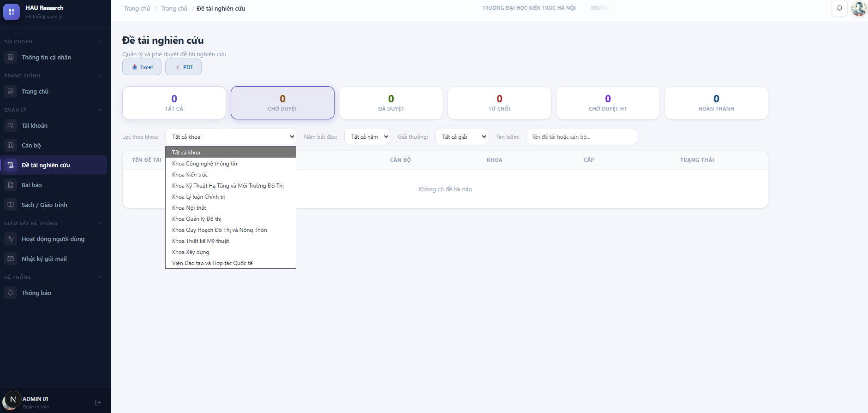
Task: Click the Trang chủ sidebar icon
Action: [11, 91]
